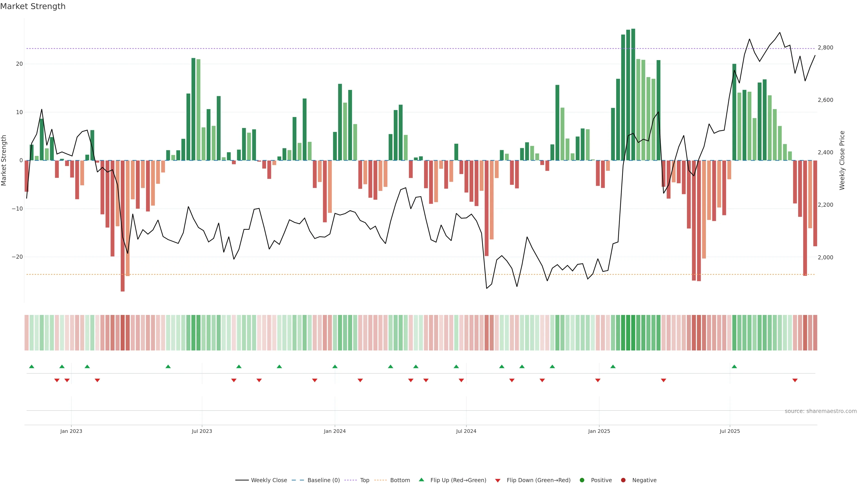Click the green Positive legend dot
Viewport: 868px width, 488px height.
[582, 480]
